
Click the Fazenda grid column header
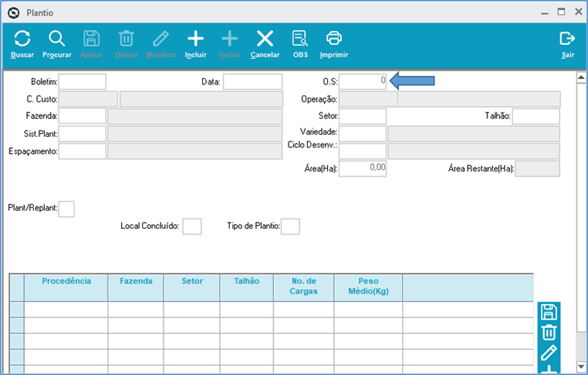click(x=135, y=288)
